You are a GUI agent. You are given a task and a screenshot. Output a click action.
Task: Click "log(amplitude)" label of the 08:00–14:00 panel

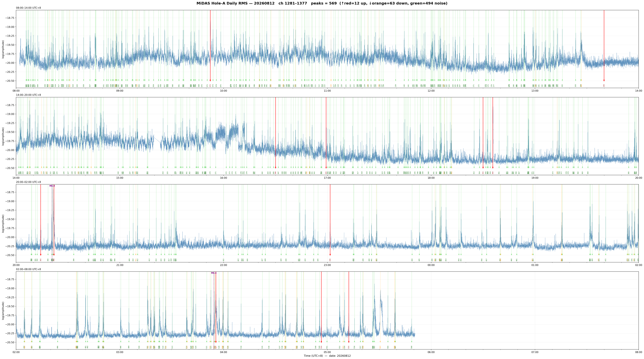(x=3, y=49)
